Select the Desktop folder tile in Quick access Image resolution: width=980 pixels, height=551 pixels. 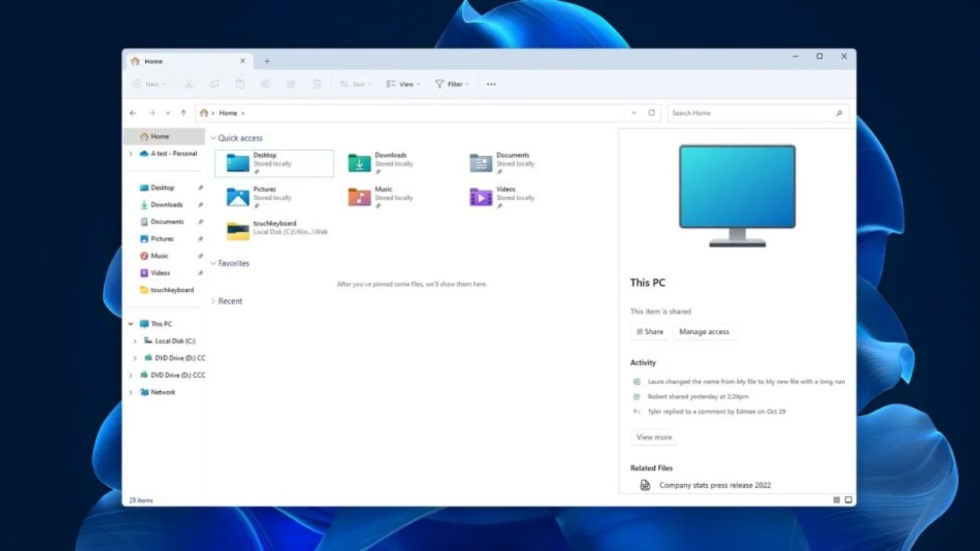coord(274,163)
